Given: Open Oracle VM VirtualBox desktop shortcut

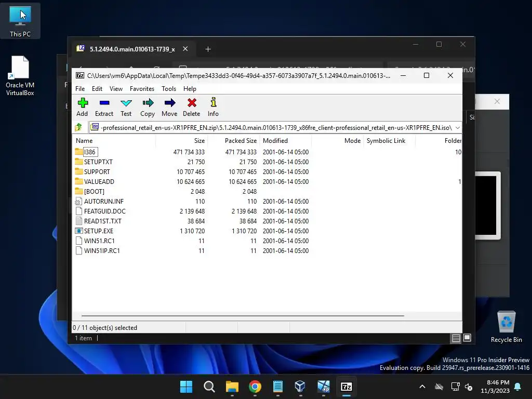Looking at the screenshot, I should click(20, 76).
